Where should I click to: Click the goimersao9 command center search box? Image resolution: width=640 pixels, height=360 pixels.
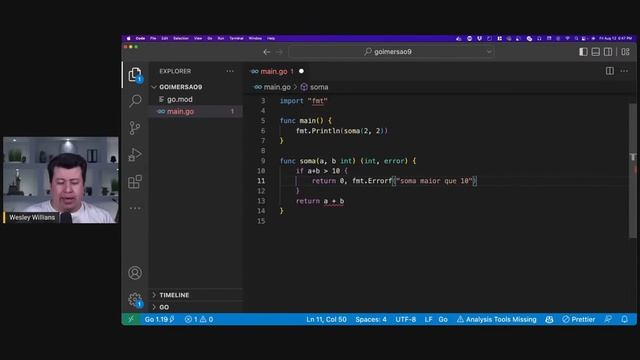[391, 52]
